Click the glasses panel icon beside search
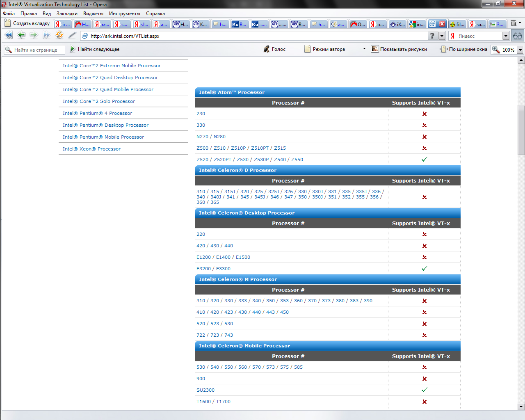Screen dimensions: 525x420 pyautogui.click(x=518, y=36)
